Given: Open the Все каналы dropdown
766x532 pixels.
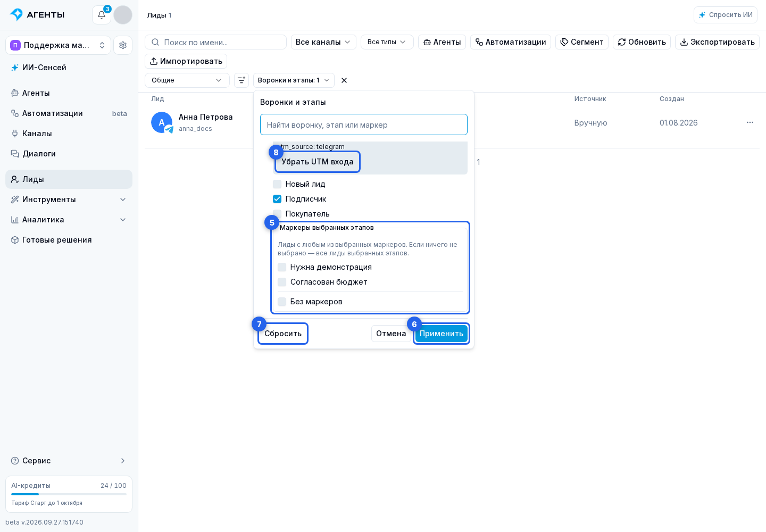Looking at the screenshot, I should point(323,42).
